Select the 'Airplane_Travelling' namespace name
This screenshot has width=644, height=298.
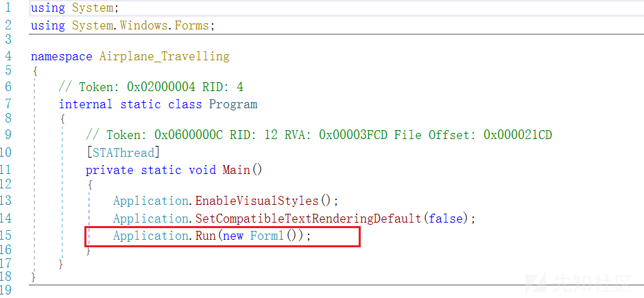click(x=165, y=55)
